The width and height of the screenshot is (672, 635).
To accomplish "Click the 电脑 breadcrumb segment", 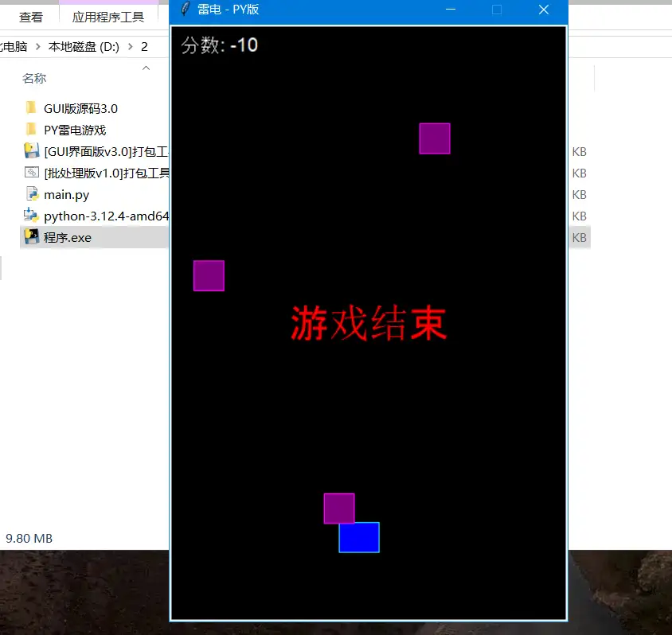I will pos(15,46).
